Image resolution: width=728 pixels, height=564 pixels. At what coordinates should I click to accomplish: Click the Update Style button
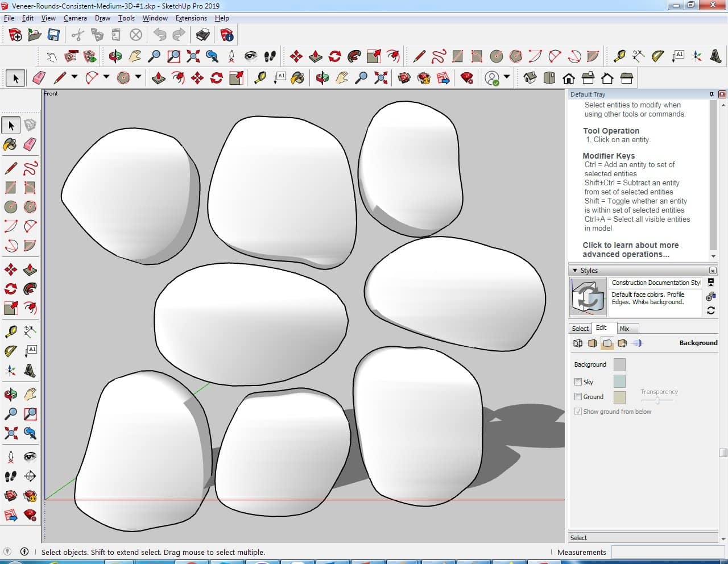(711, 310)
